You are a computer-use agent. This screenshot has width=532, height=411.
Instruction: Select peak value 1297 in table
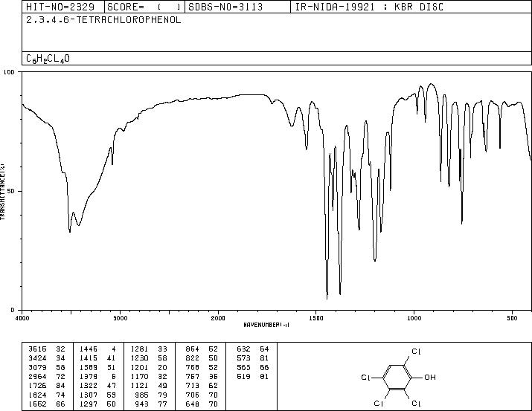[x=89, y=404]
